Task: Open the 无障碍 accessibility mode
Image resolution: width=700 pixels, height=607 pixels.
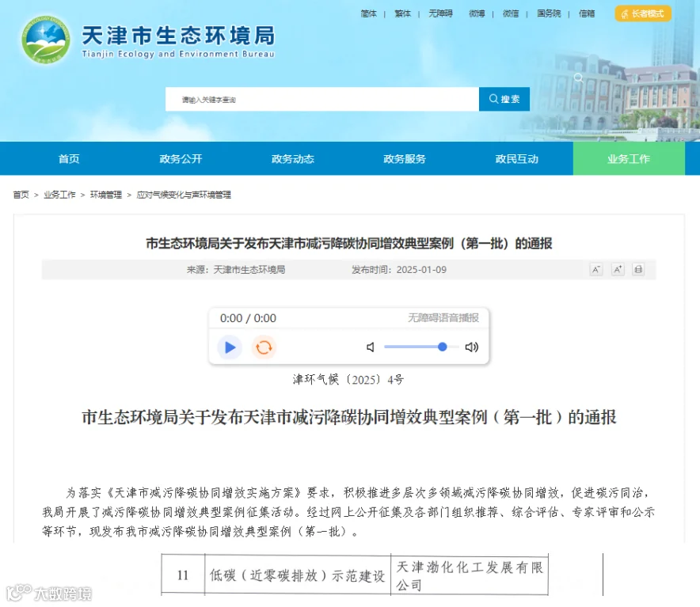Action: 440,13
